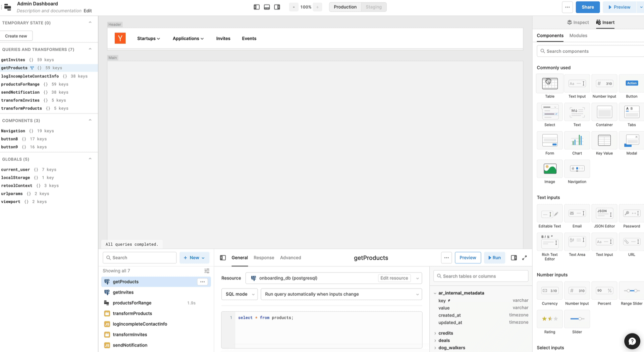Open the Applications navigation dropdown
The image size is (644, 352).
click(x=188, y=39)
